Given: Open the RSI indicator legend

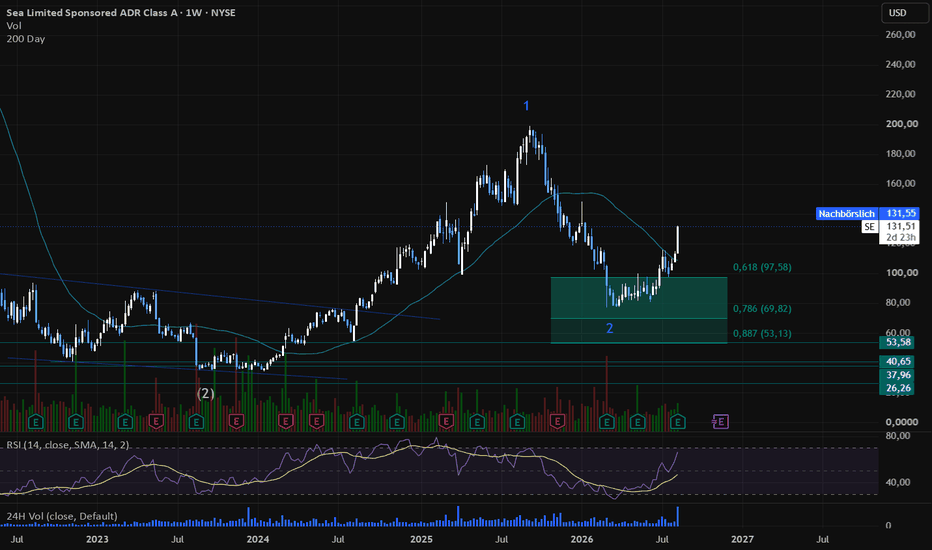Looking at the screenshot, I should click(x=68, y=445).
